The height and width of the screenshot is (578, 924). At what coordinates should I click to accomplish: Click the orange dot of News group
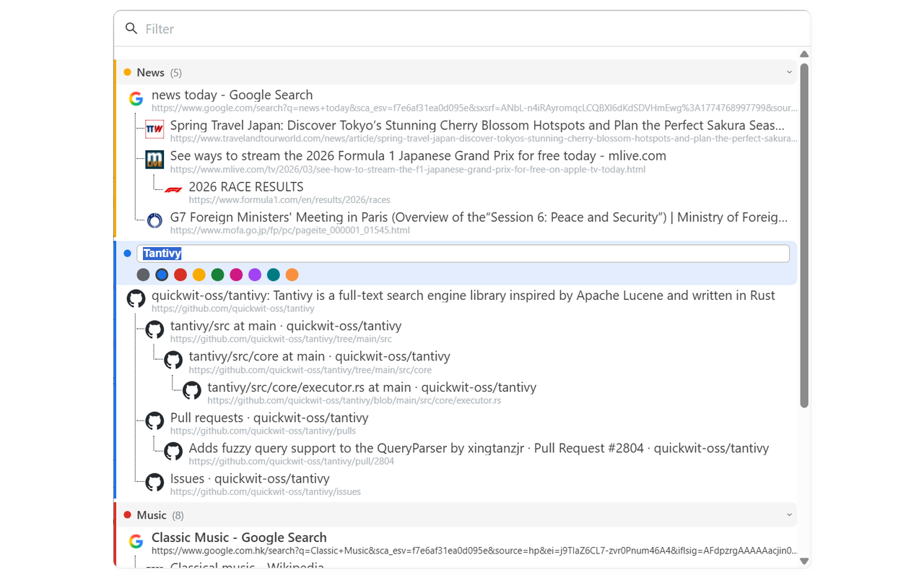tap(127, 72)
